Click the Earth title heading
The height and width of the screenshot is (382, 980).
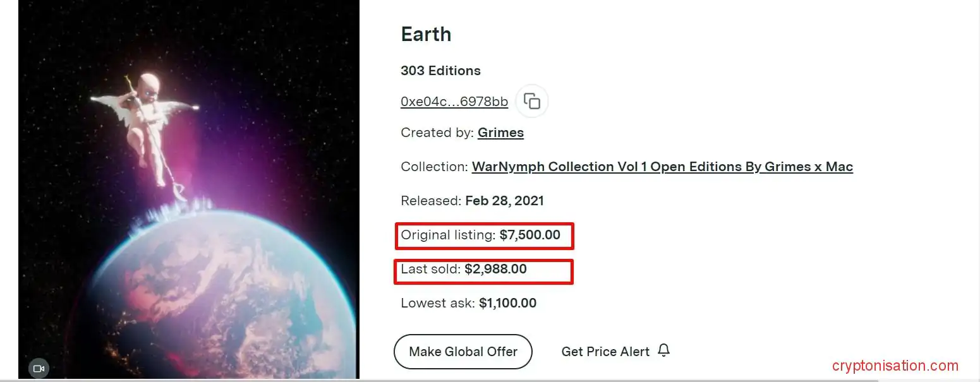point(426,34)
